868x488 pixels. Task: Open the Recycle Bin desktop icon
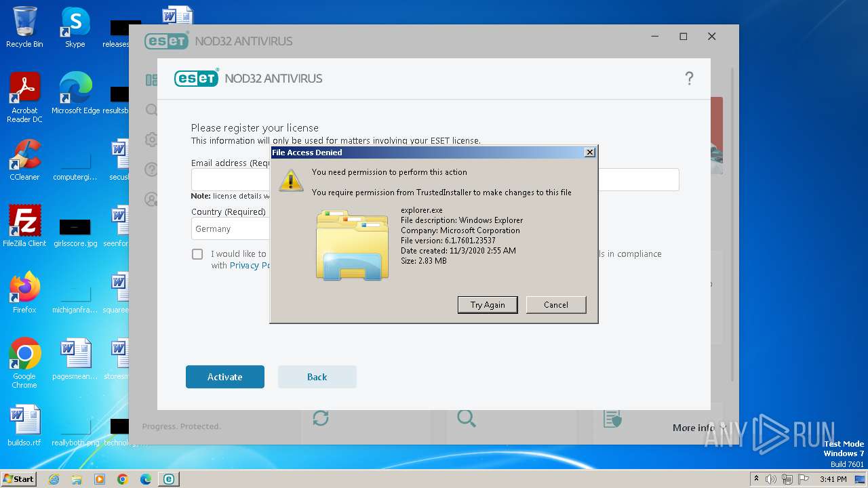(24, 28)
